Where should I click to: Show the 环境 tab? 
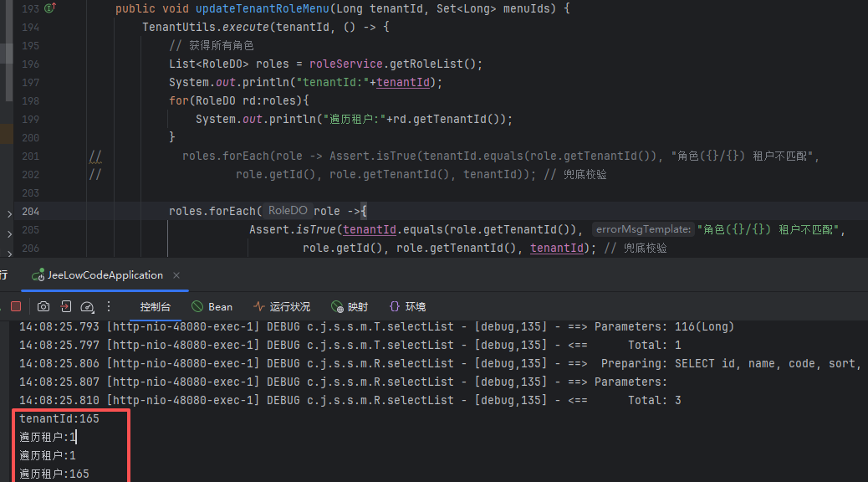(407, 307)
